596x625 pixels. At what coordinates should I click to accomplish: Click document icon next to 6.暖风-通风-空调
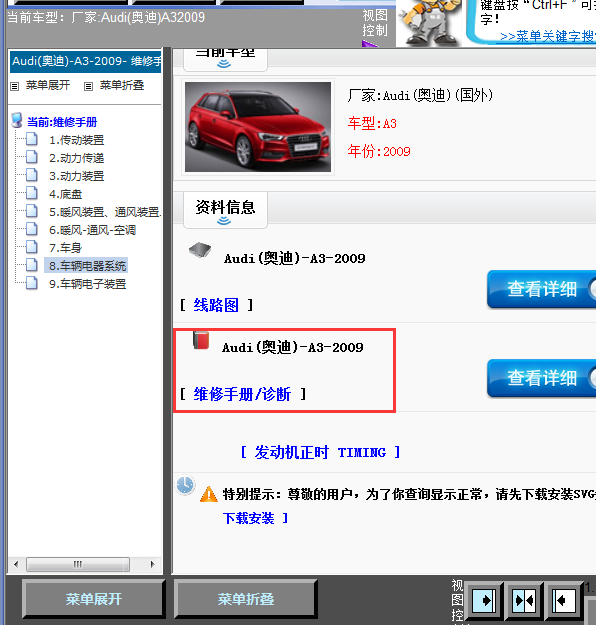[x=31, y=229]
